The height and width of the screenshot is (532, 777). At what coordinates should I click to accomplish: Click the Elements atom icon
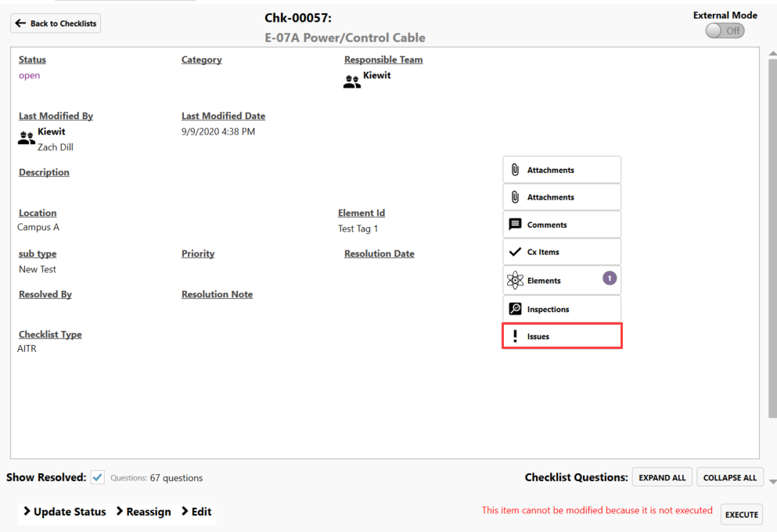[515, 281]
